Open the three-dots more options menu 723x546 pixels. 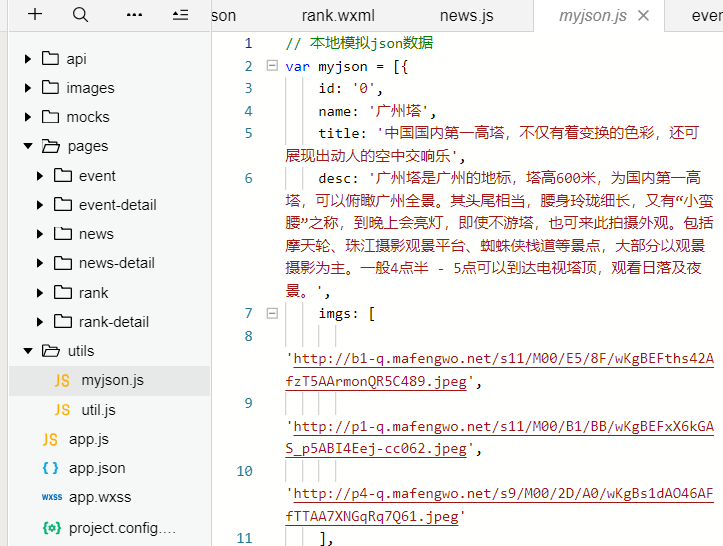coord(134,15)
